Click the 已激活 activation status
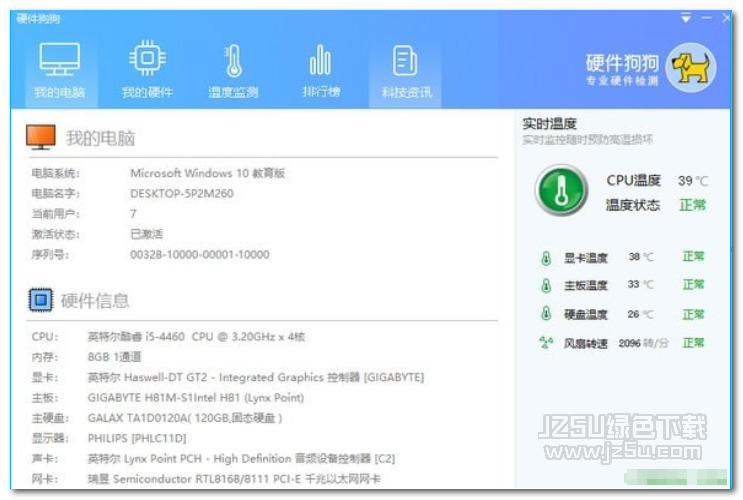This screenshot has height=500, width=743. (146, 234)
